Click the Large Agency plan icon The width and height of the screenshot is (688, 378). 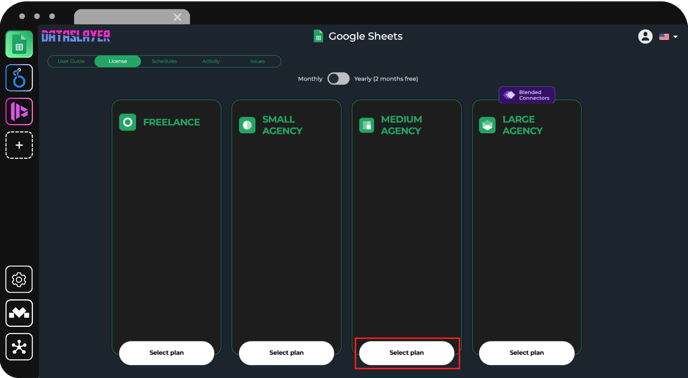click(487, 125)
